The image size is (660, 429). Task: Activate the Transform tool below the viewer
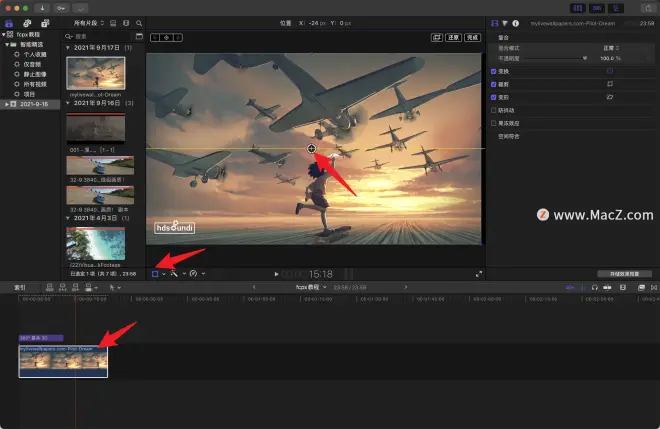coord(155,274)
